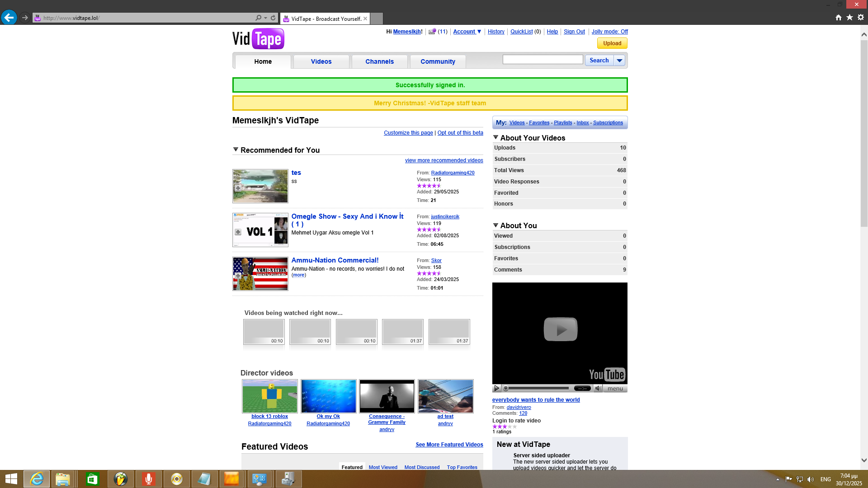Image resolution: width=868 pixels, height=488 pixels.
Task: Click inside the search input field
Action: (x=542, y=59)
